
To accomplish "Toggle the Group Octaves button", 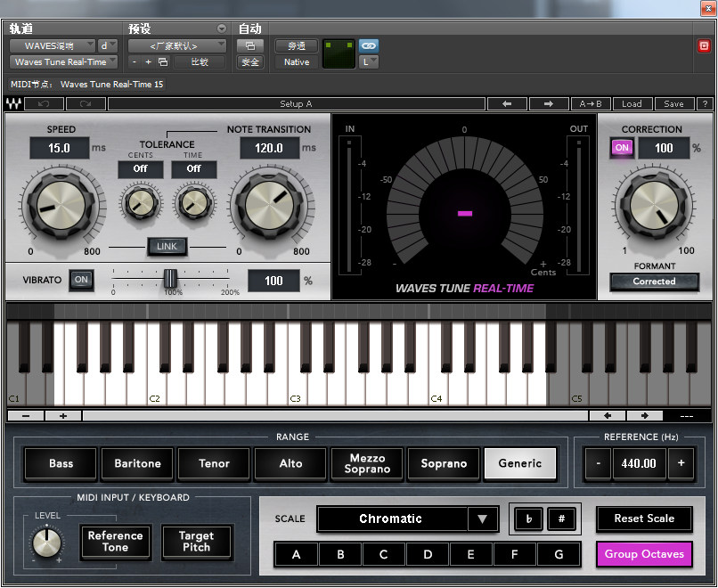I will pyautogui.click(x=644, y=554).
